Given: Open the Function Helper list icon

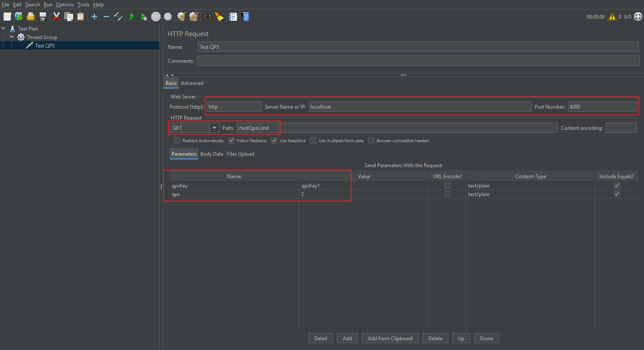Looking at the screenshot, I should pyautogui.click(x=233, y=17).
